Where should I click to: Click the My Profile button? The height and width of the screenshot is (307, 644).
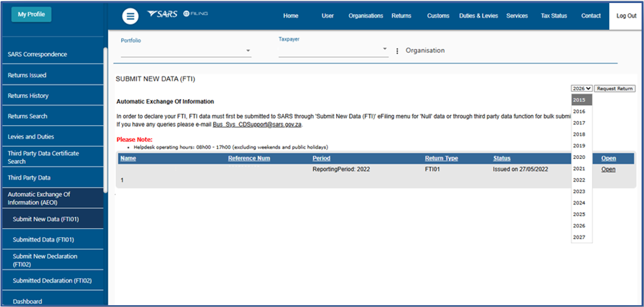31,14
